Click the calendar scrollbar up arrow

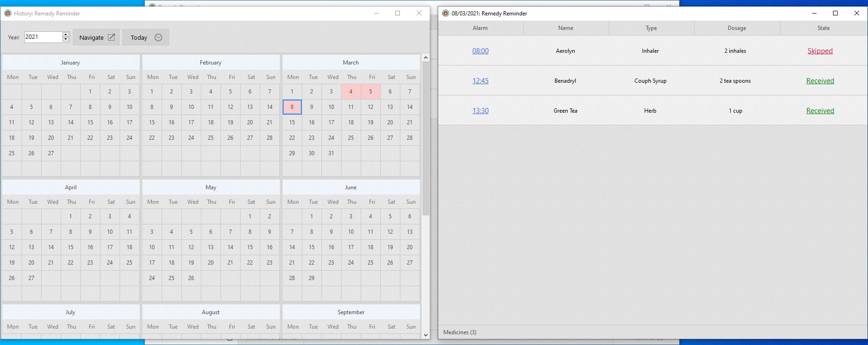point(426,57)
